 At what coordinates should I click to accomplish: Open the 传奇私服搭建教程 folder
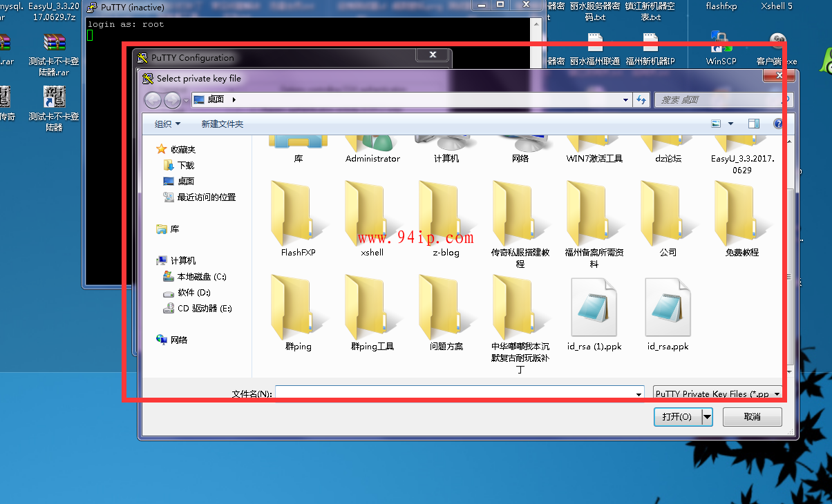pyautogui.click(x=520, y=224)
